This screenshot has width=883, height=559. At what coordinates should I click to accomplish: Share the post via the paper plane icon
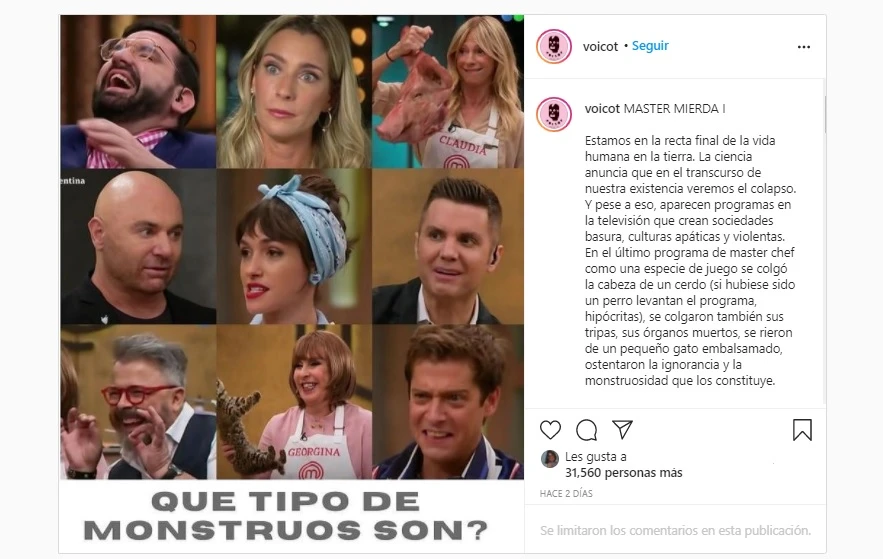click(x=622, y=430)
